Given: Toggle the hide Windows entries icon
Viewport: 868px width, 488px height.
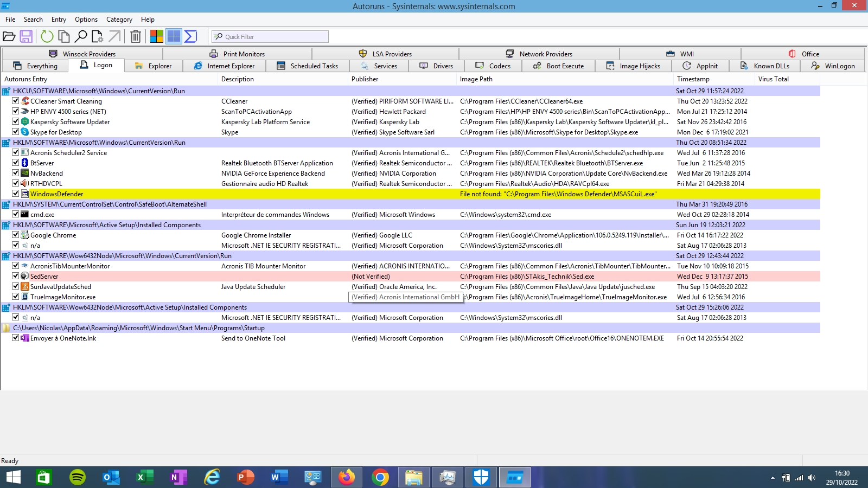Looking at the screenshot, I should tap(174, 36).
